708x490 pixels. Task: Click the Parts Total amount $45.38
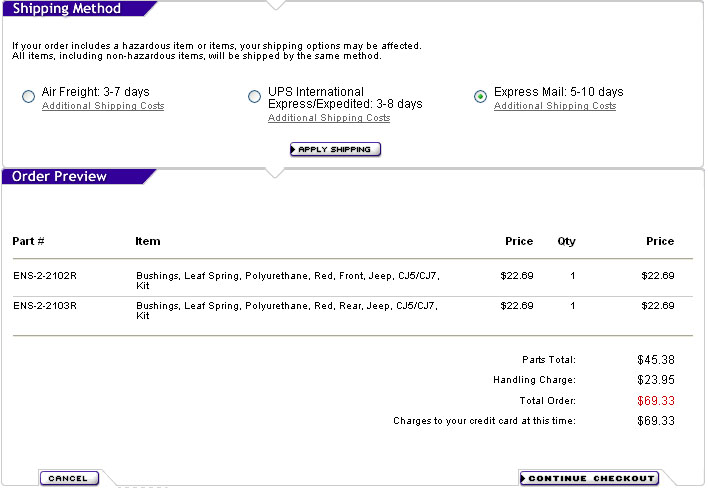click(656, 359)
